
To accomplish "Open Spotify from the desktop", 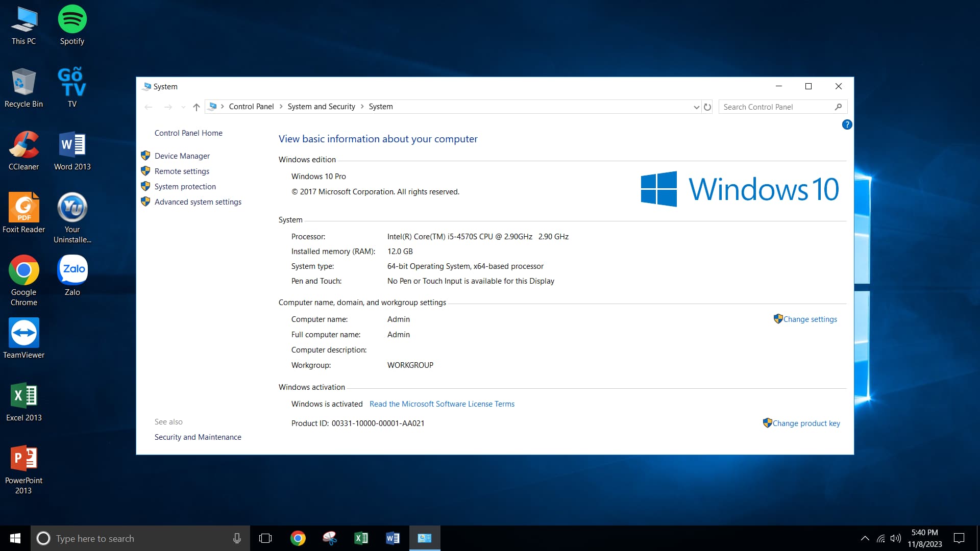I will (x=72, y=26).
